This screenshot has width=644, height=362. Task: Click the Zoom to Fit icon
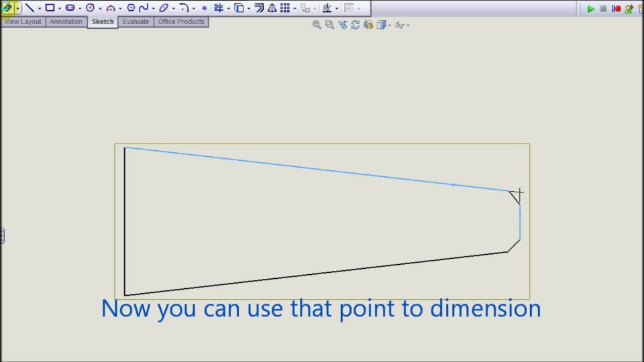coord(316,25)
